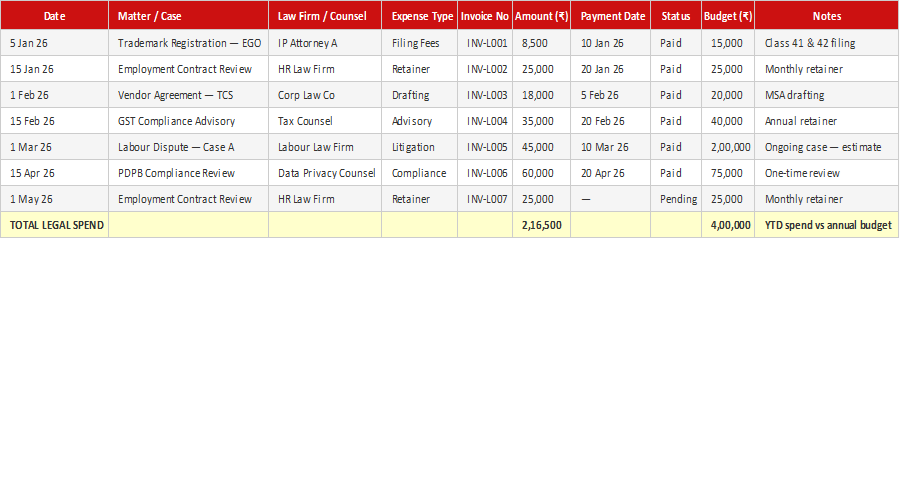Click the Class 41 & 42 filing note
Screen dimensions: 900x500
click(x=827, y=43)
